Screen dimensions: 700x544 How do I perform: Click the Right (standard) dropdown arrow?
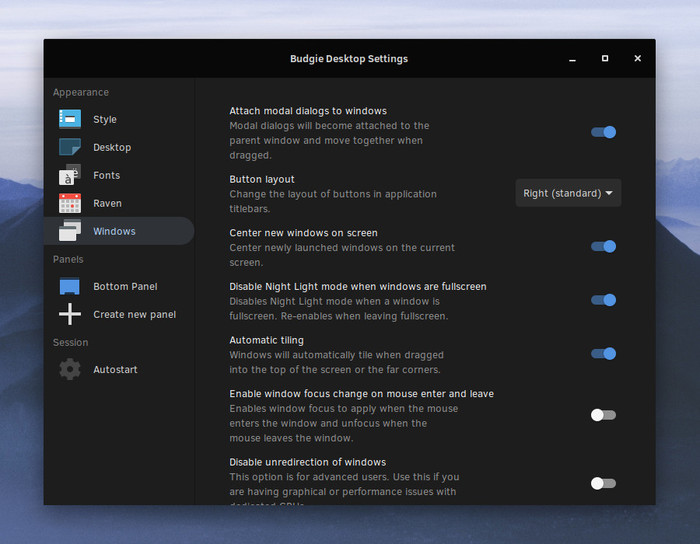(x=609, y=193)
